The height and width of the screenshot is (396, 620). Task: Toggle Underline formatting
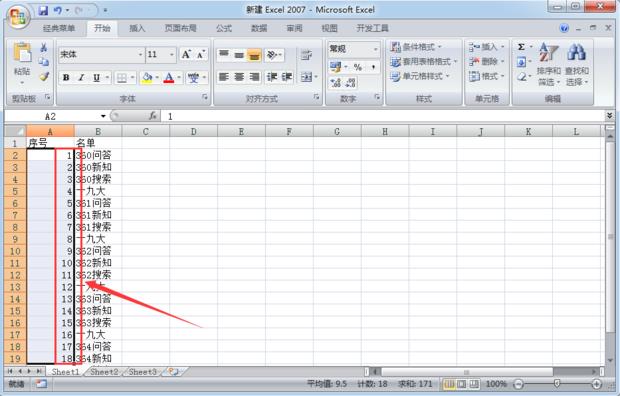[x=96, y=78]
